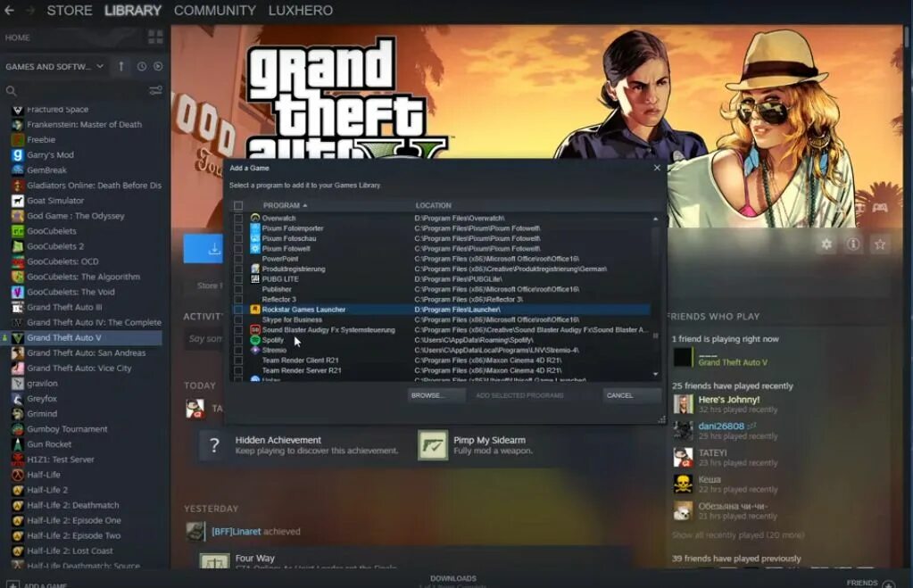Click program list scroll-down arrow
Screen dimensions: 913x588
click(656, 374)
